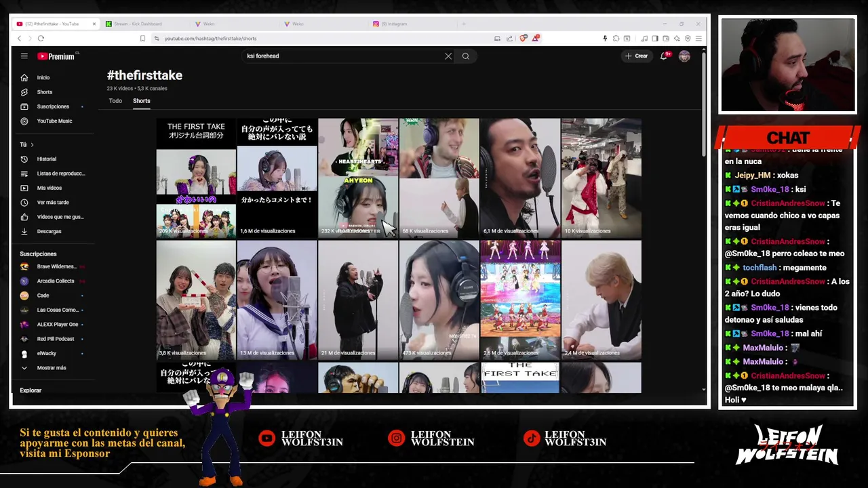
Task: Open the THE FIRST TAKE 209 K short
Action: click(196, 178)
